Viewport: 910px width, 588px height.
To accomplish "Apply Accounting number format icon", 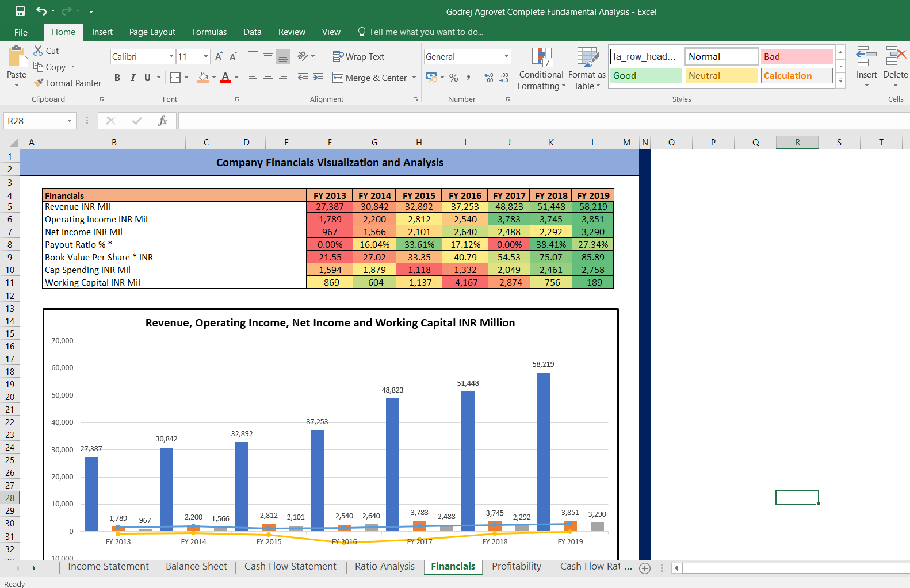I will [x=431, y=77].
